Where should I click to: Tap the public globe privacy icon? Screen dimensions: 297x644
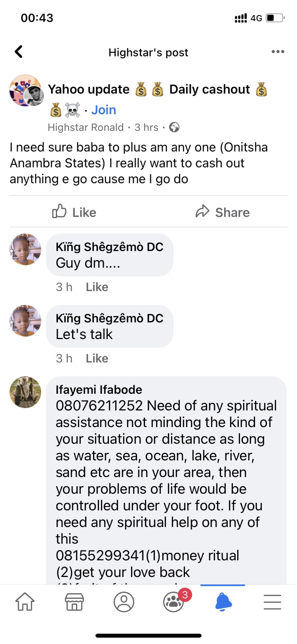point(174,127)
